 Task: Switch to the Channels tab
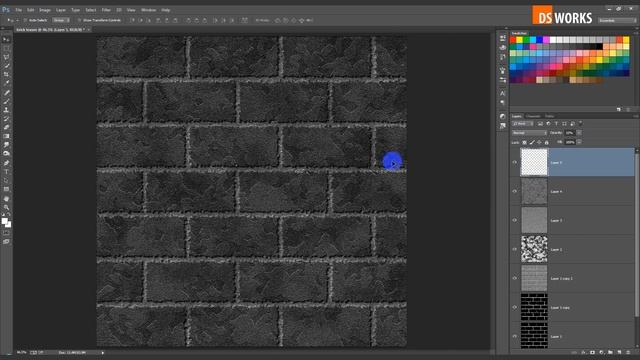533,116
